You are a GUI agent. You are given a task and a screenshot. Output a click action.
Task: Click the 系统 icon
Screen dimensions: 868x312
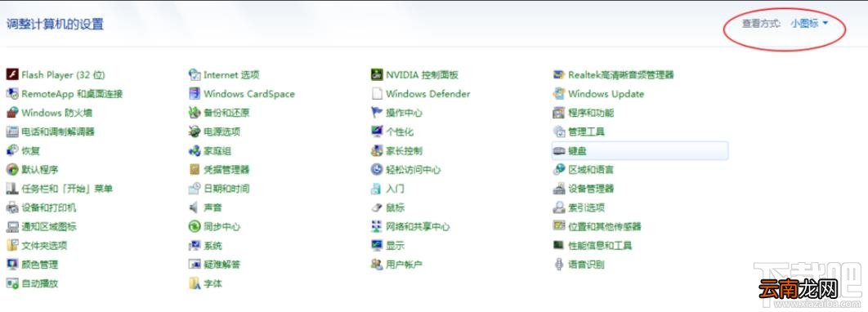tap(195, 245)
